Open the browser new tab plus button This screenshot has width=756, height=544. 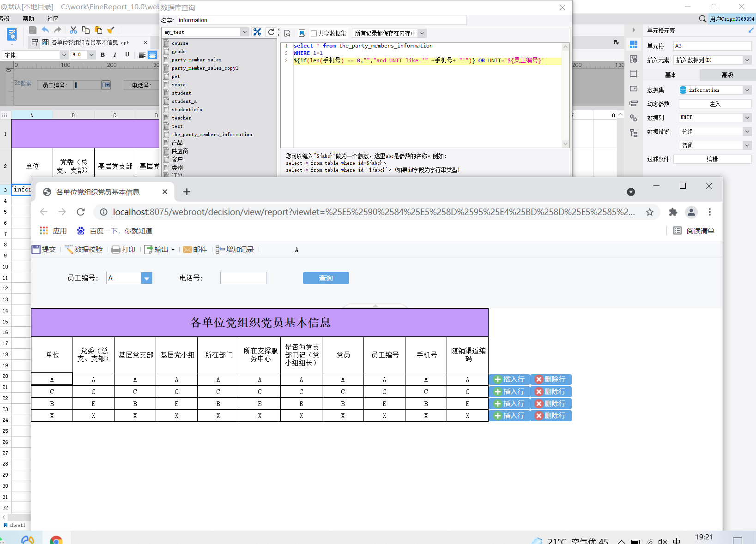pyautogui.click(x=187, y=191)
